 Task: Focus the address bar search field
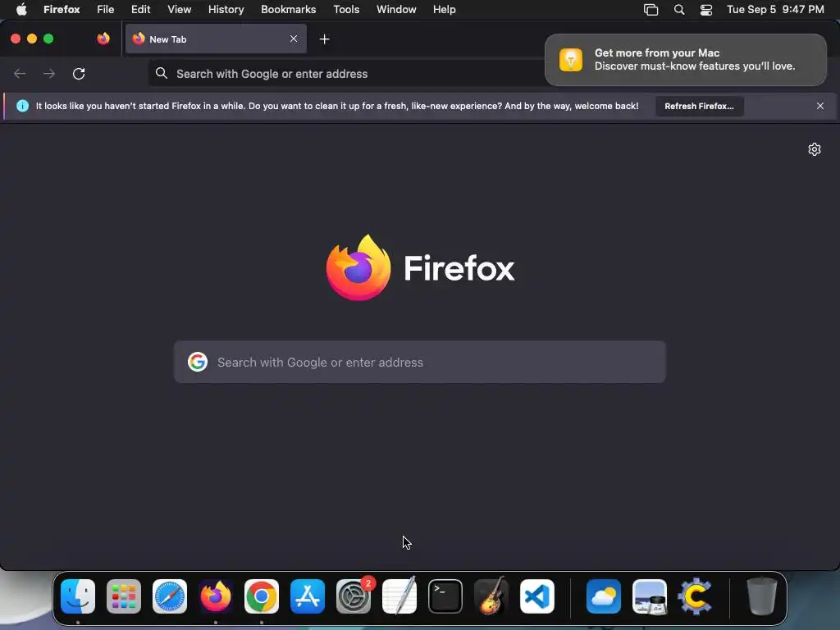[348, 74]
